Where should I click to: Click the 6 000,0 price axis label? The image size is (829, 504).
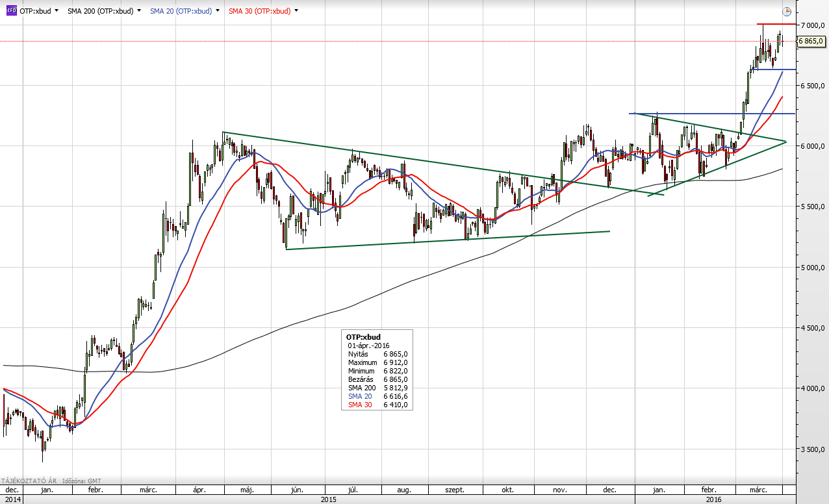coord(812,146)
